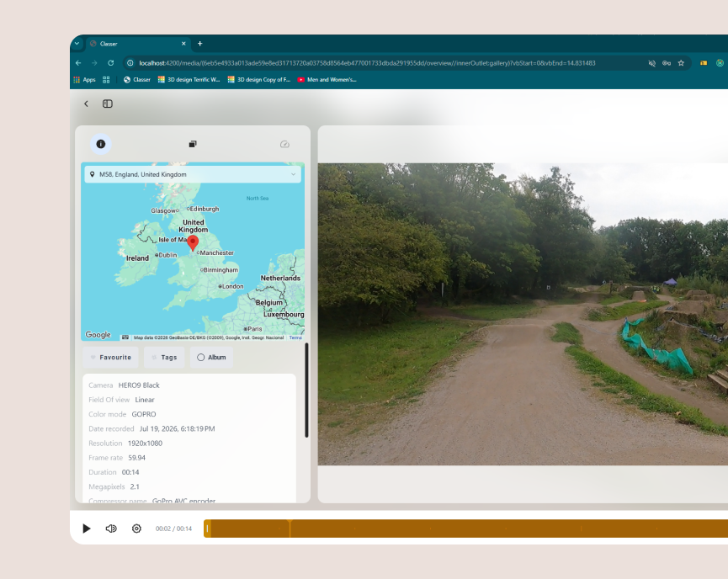Screen dimensions: 728x579
Task: Toggle the sidebar panel layout icon
Action: [x=107, y=104]
